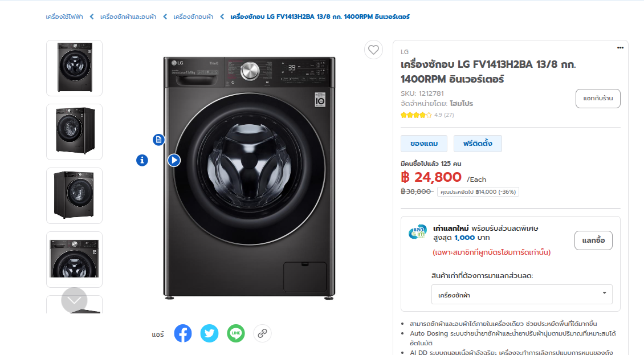644x355 pixels.
Task: Open the trade-in old product dropdown
Action: click(x=521, y=295)
